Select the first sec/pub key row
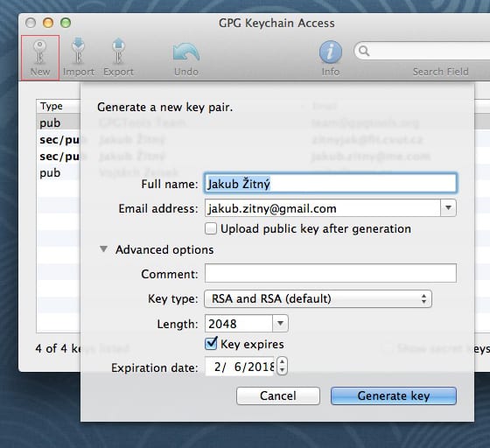 click(59, 139)
